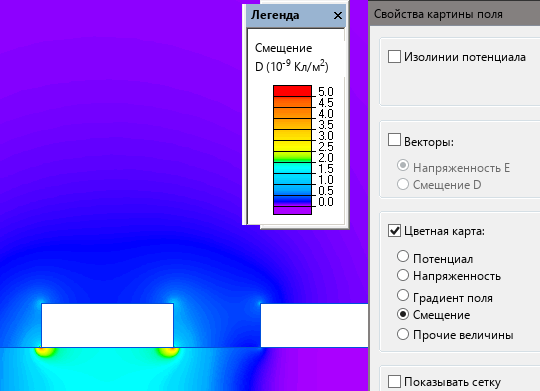This screenshot has height=391, width=540.
Task: Click the purple bottom legend color band
Action: (x=292, y=210)
